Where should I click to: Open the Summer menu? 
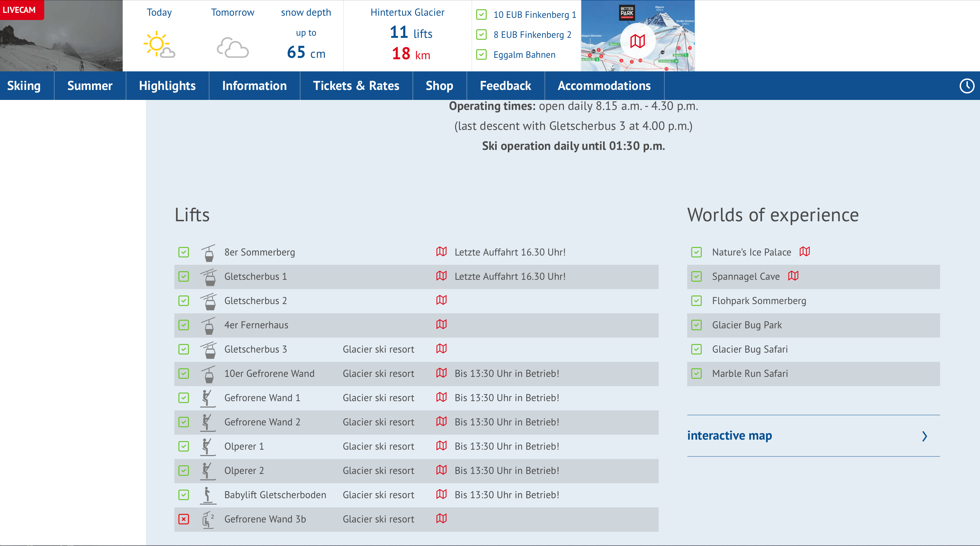point(90,86)
